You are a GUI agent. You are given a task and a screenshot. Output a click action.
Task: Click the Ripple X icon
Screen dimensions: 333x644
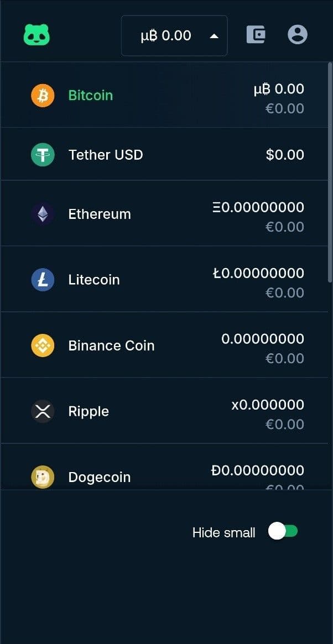tap(43, 411)
